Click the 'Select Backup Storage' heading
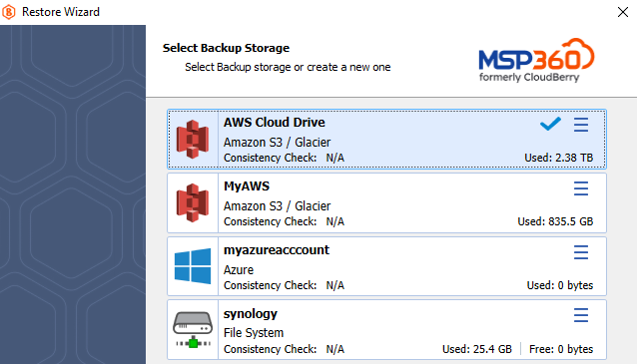 click(226, 48)
